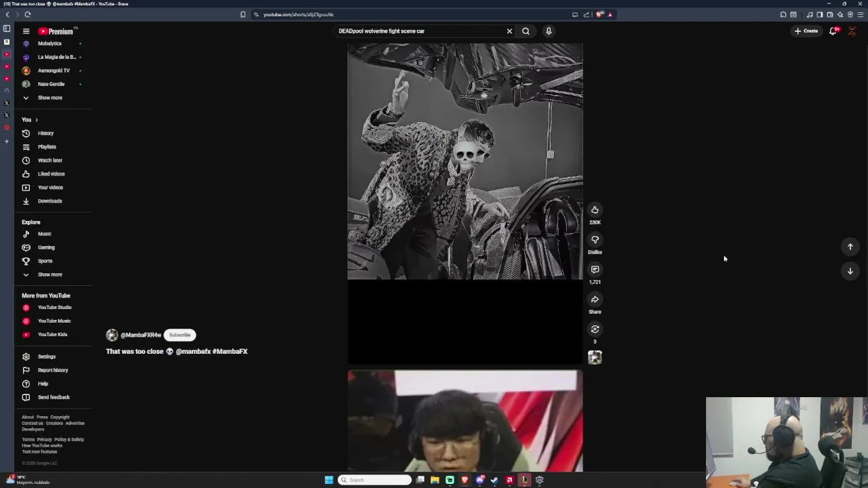
Task: Open the Mobalytics subscription channel
Action: click(x=50, y=43)
